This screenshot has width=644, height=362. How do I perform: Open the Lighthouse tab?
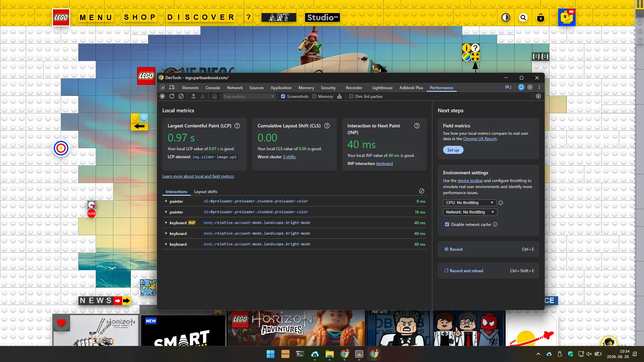382,88
